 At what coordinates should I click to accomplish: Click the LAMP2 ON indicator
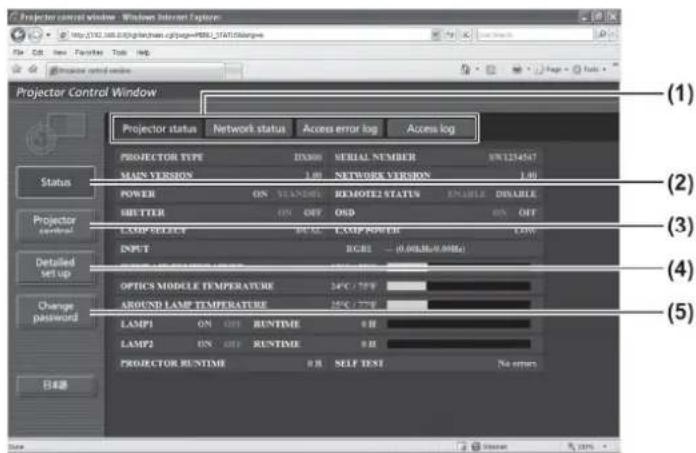tap(204, 344)
